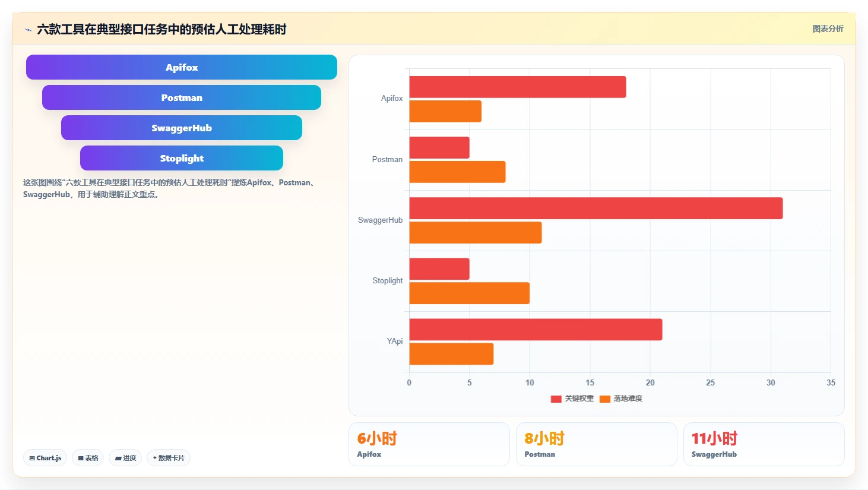Click the x-axis tick value 15

[x=590, y=382]
